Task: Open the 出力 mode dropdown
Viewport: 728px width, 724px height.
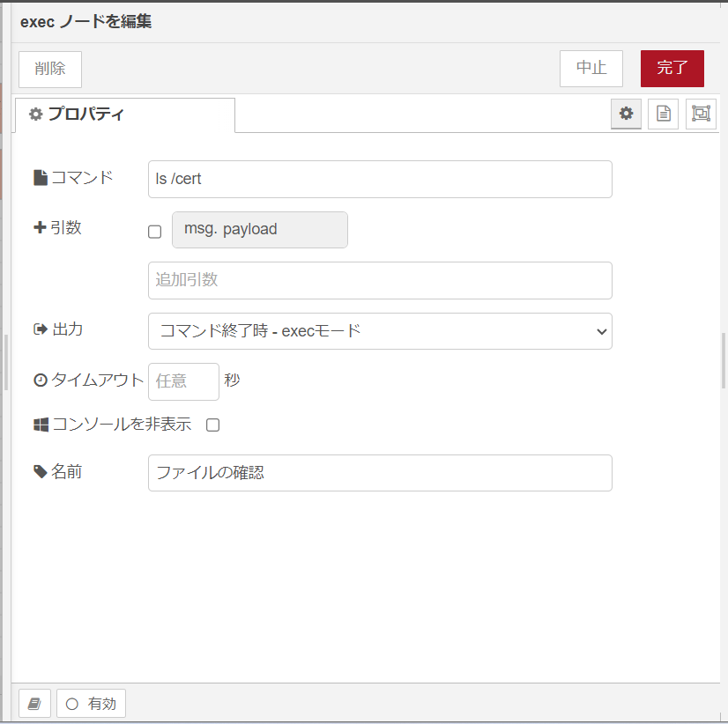Action: [x=380, y=331]
